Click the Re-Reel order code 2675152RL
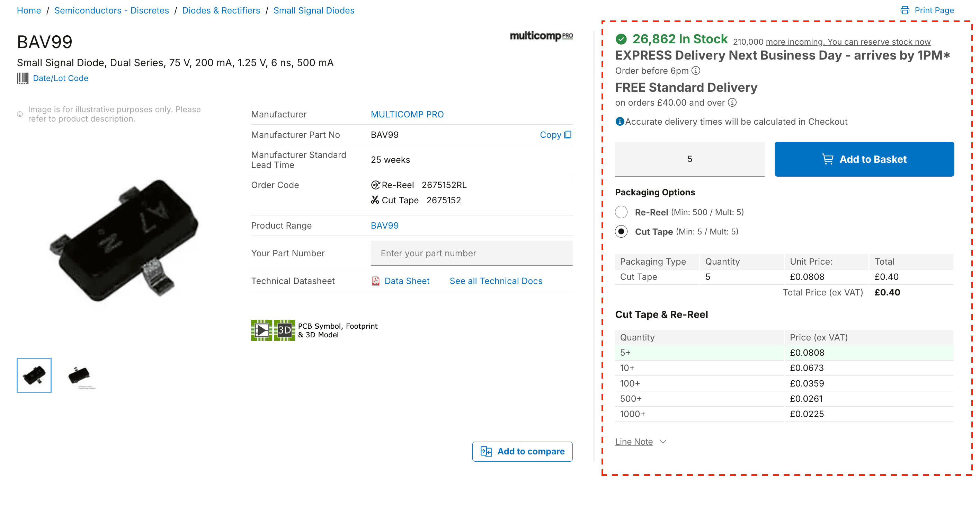The width and height of the screenshot is (980, 505). point(444,185)
